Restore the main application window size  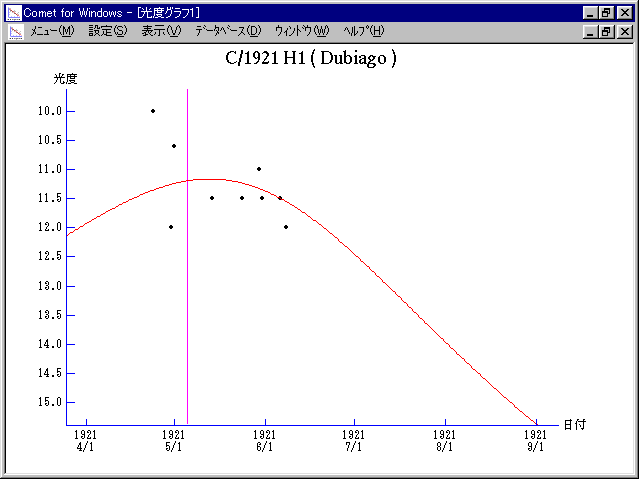click(x=606, y=12)
